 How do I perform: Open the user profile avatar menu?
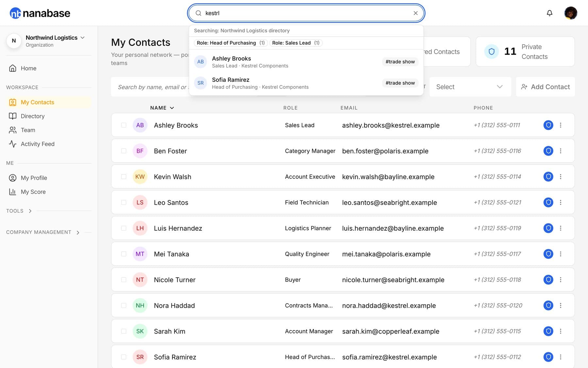coord(570,13)
